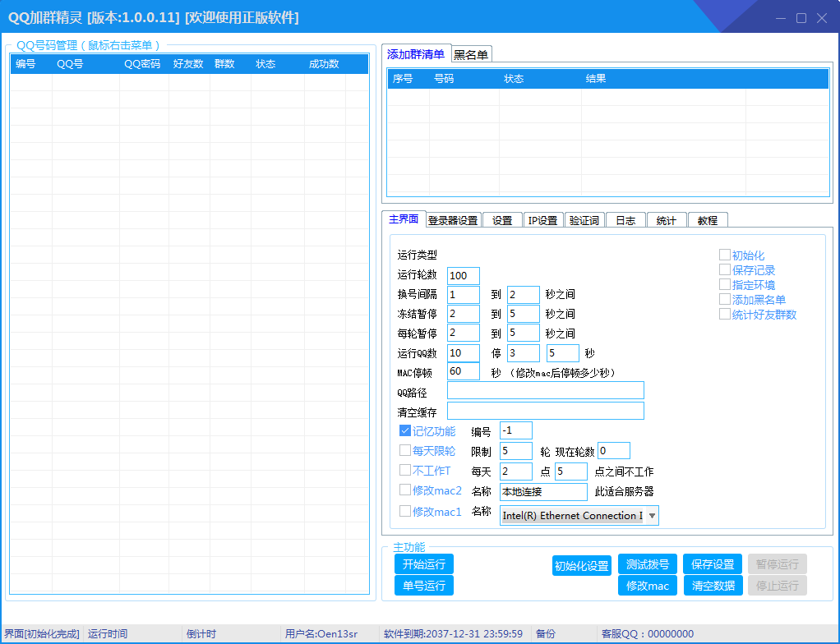Click the 开始运行 button

[x=424, y=564]
